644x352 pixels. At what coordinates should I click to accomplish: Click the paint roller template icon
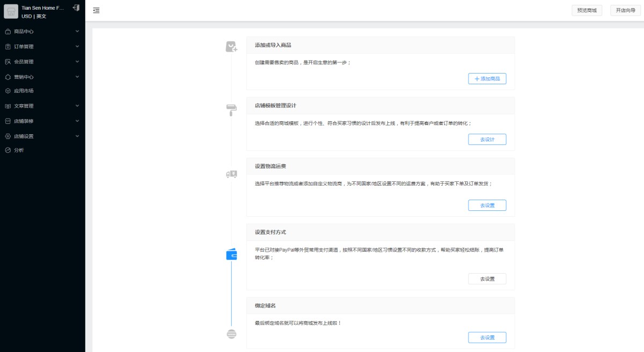click(231, 110)
